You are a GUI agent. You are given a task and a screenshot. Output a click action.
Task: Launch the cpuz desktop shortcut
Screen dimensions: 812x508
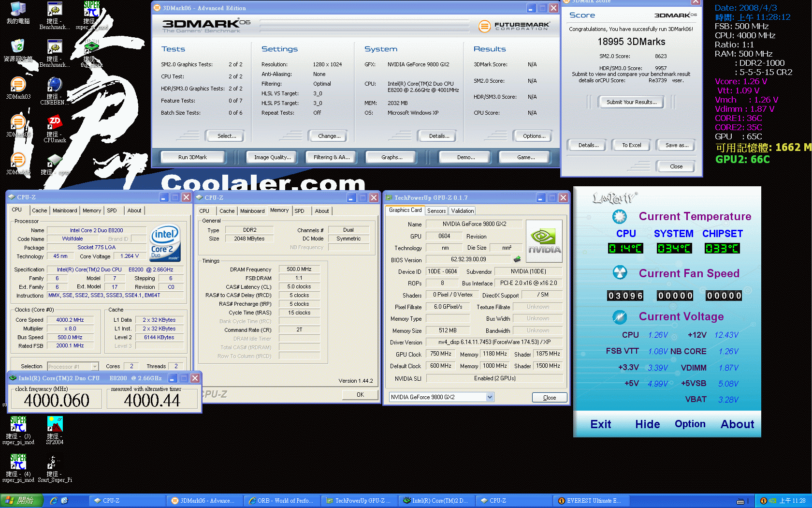(55, 164)
